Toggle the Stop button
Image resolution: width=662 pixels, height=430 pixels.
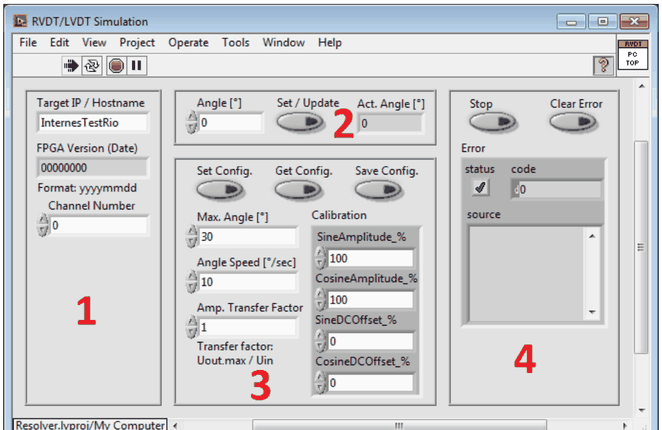tap(493, 122)
